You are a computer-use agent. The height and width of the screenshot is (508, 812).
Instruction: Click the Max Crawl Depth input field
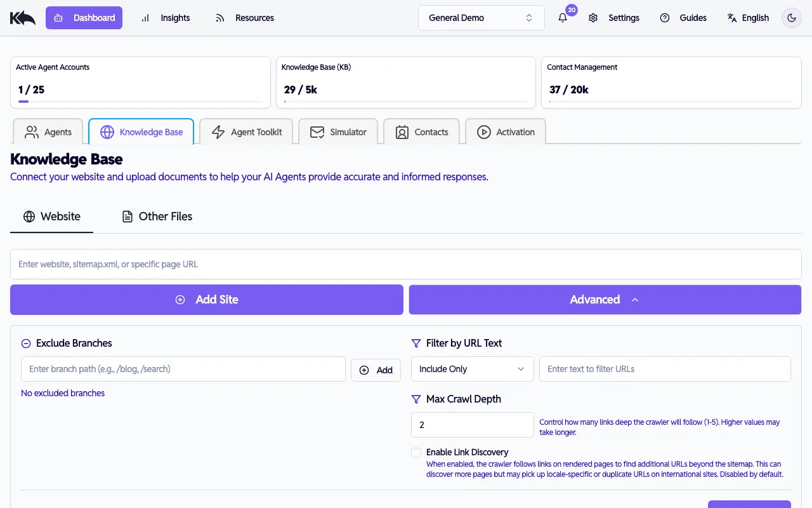pos(472,424)
